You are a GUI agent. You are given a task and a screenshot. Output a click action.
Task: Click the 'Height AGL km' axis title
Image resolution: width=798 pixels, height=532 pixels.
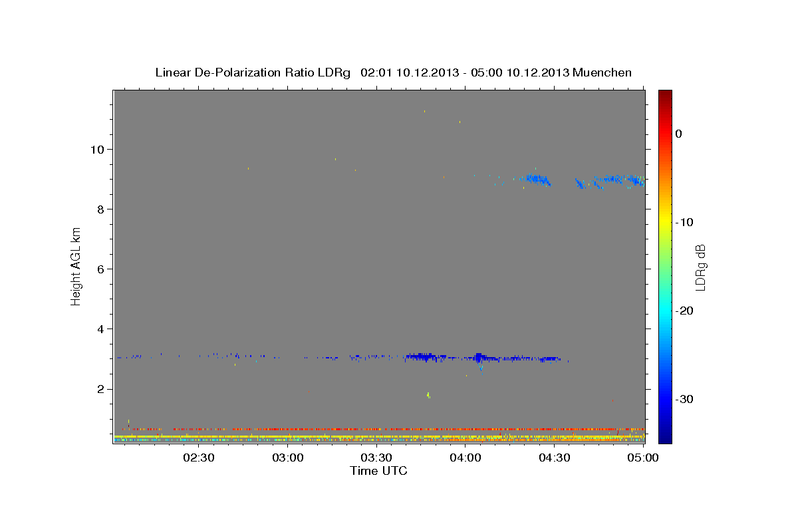[76, 267]
